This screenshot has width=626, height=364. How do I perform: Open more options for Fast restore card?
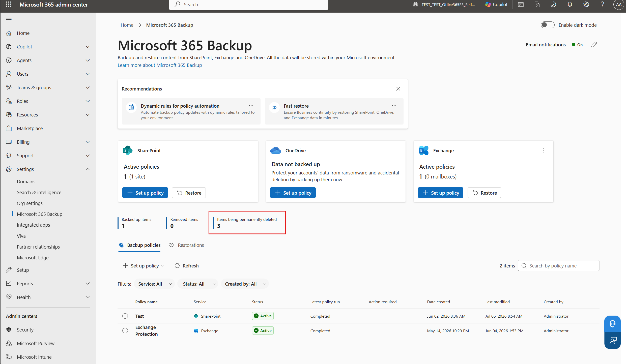[394, 106]
